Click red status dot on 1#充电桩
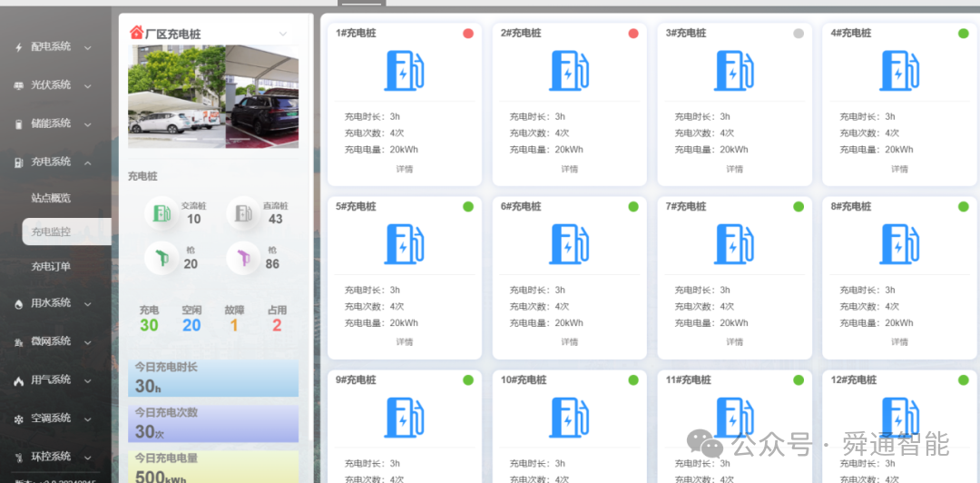 (468, 34)
